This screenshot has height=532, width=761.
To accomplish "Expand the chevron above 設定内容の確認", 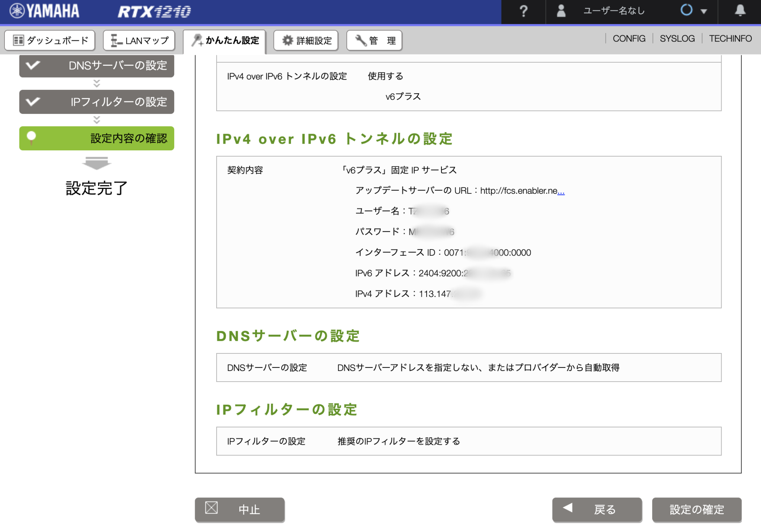I will (96, 120).
